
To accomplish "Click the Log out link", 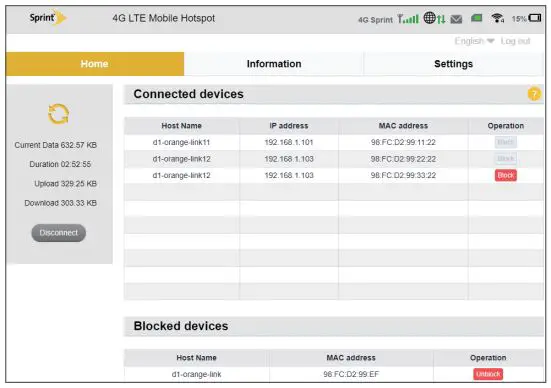I will pos(516,41).
